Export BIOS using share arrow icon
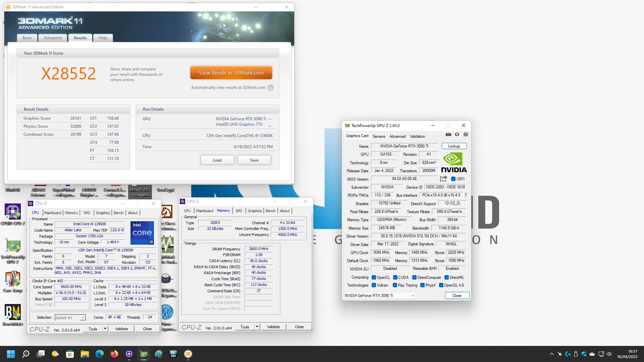The image size is (644, 362). click(443, 179)
